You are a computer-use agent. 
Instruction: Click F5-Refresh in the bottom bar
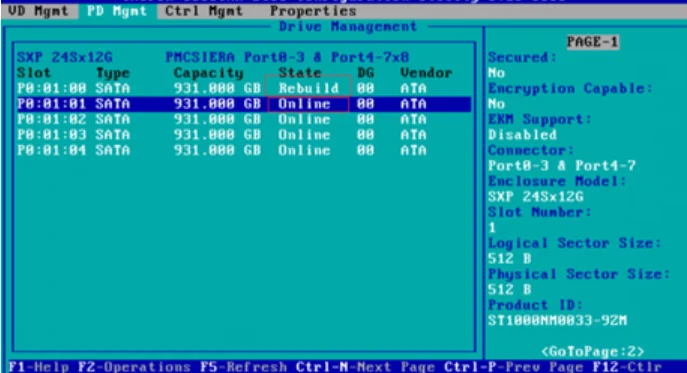[x=243, y=367]
